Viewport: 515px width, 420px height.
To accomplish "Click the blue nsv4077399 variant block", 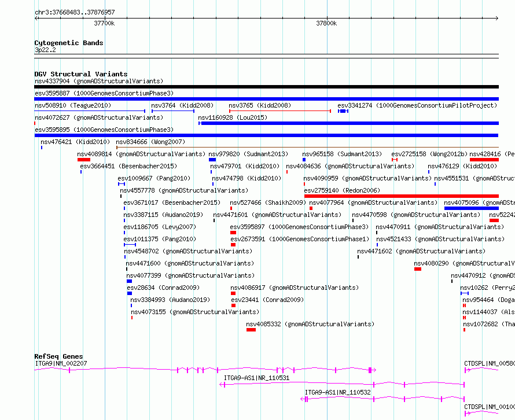I will [130, 281].
